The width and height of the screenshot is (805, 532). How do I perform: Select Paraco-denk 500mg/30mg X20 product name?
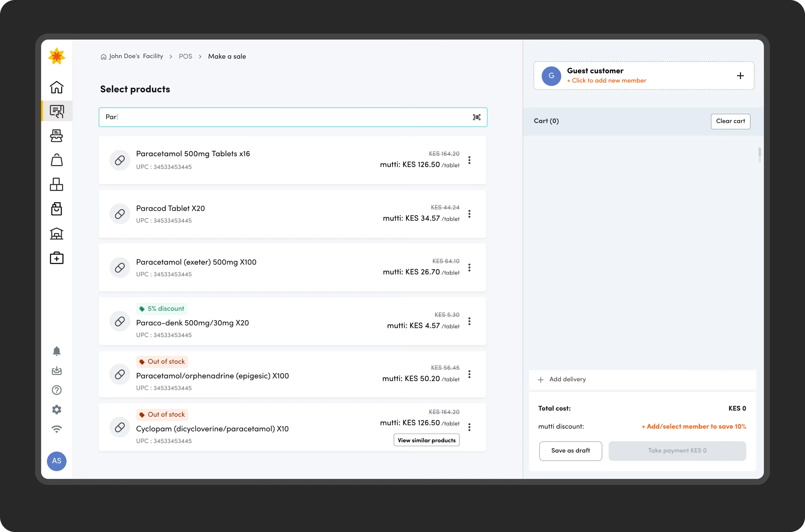(192, 323)
